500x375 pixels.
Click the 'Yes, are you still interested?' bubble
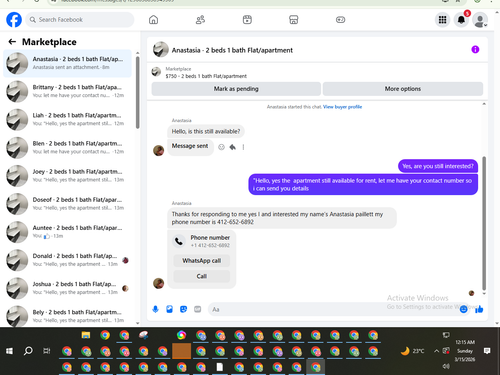point(438,166)
